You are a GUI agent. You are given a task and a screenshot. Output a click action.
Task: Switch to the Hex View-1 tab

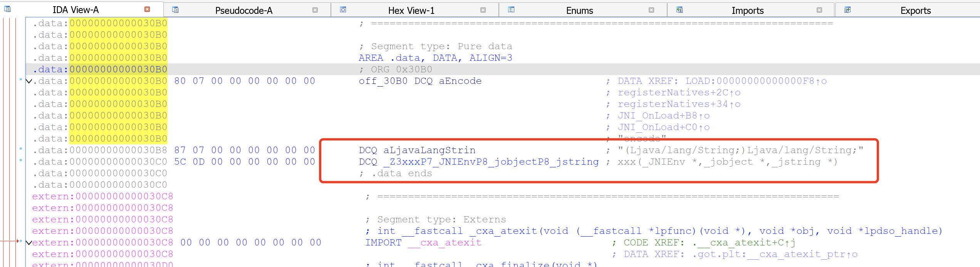click(x=411, y=10)
